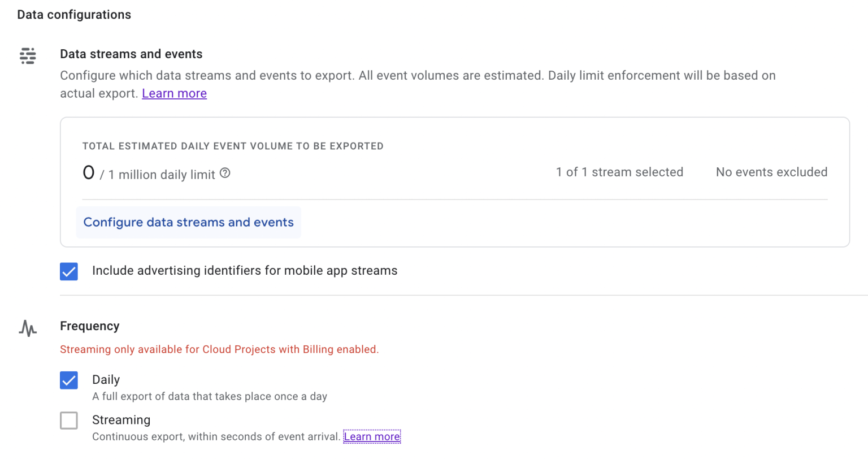868x459 pixels.
Task: Open Learn more link for Streaming export
Action: pos(372,436)
